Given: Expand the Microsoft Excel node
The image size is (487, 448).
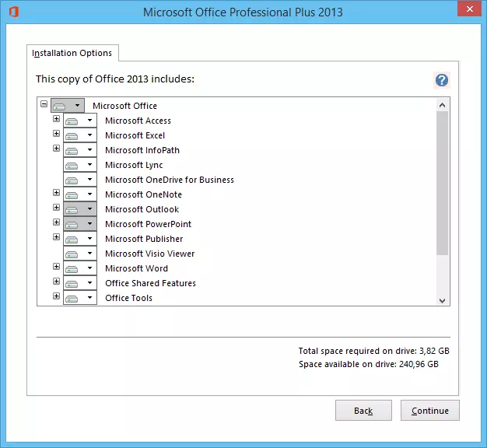Looking at the screenshot, I should pos(56,134).
